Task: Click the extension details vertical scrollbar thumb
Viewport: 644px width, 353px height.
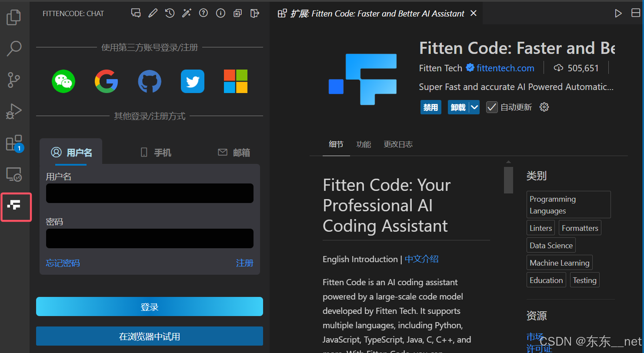Action: pos(508,180)
